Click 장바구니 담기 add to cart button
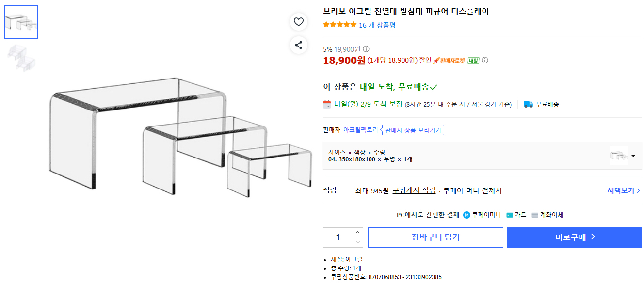Screen dimensions: 644x284 pos(435,237)
